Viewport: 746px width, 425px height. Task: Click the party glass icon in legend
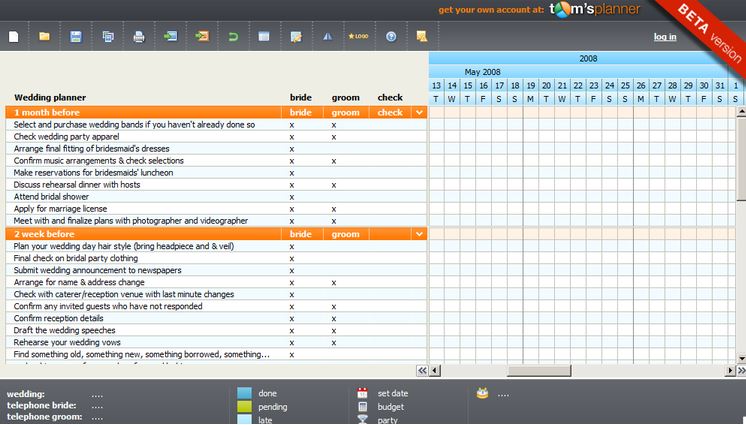363,419
